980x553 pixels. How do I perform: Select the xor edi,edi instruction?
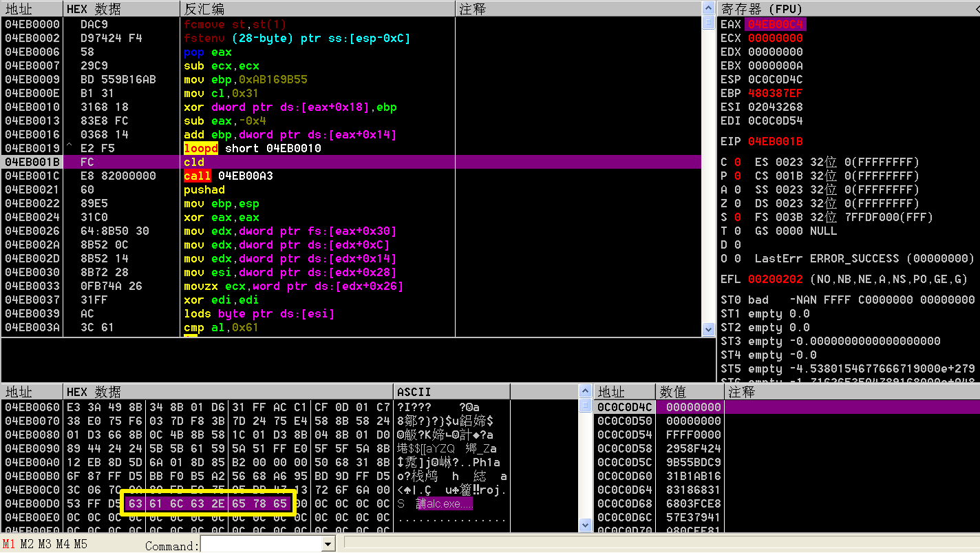point(221,300)
